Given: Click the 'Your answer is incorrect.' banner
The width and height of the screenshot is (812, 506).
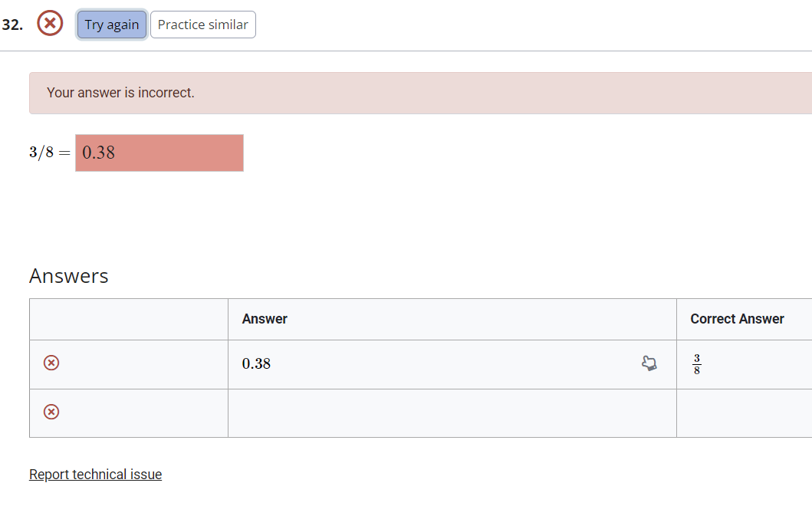Looking at the screenshot, I should (x=420, y=94).
